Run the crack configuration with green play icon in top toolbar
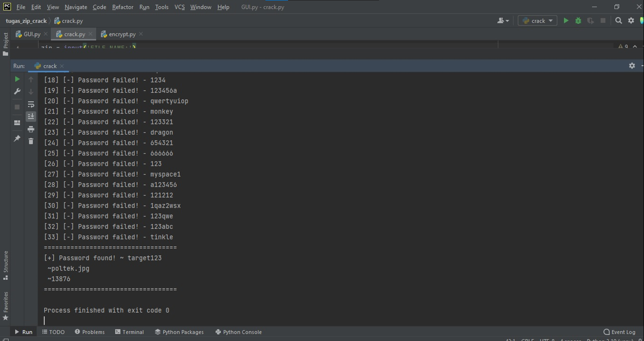 coord(566,21)
